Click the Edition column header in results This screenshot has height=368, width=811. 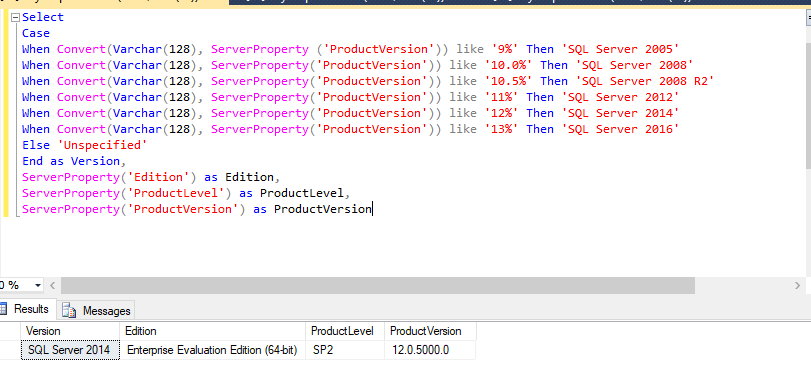point(213,331)
